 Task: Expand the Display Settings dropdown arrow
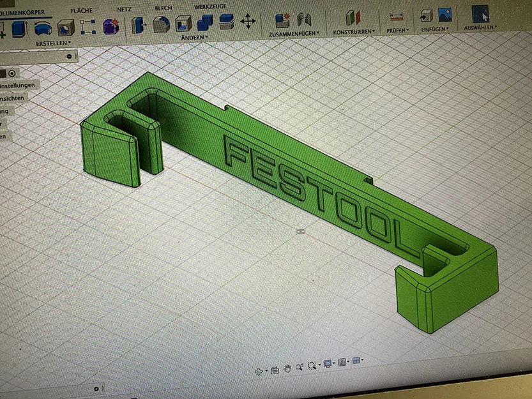pos(334,363)
